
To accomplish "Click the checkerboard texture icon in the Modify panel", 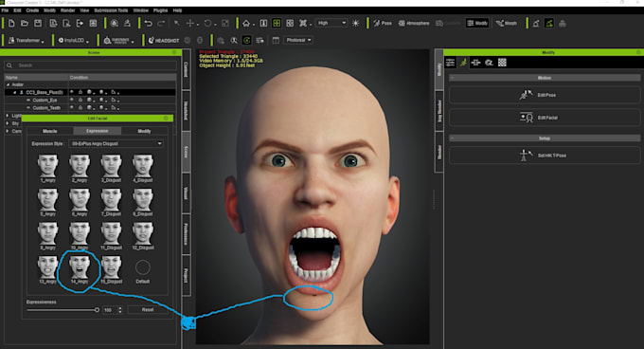I will point(502,63).
